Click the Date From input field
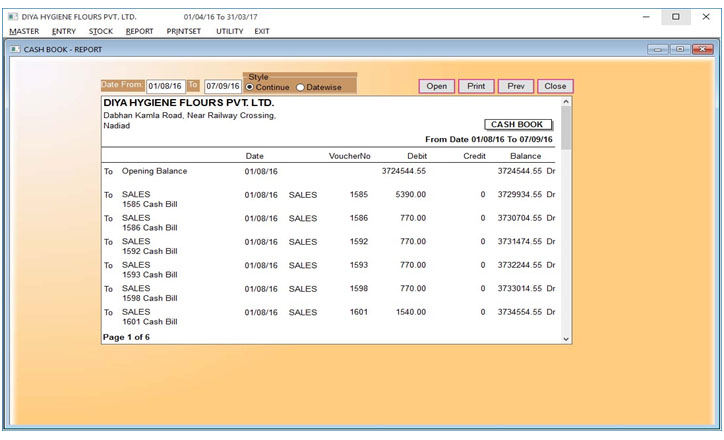 (166, 86)
